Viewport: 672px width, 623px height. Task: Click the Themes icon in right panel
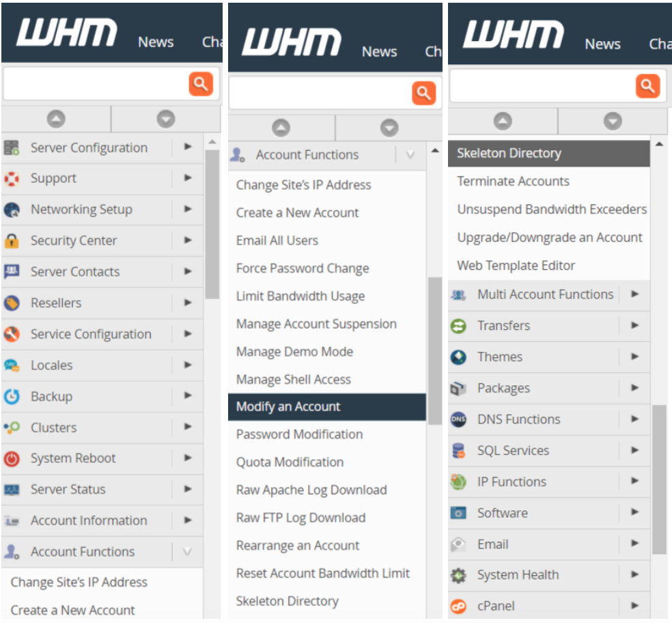[x=458, y=357]
